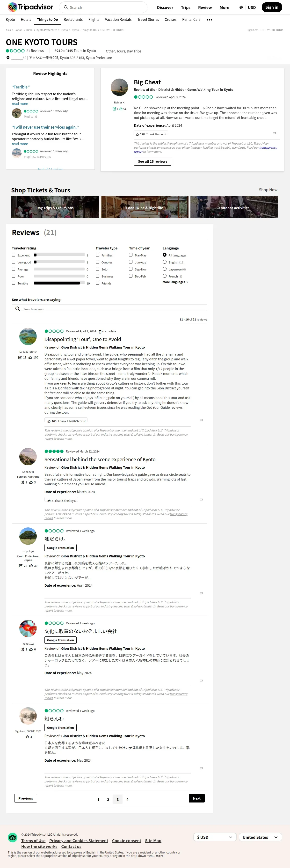Click the thumbs-up Thank Shelley N button
The image size is (290, 868).
click(x=62, y=501)
